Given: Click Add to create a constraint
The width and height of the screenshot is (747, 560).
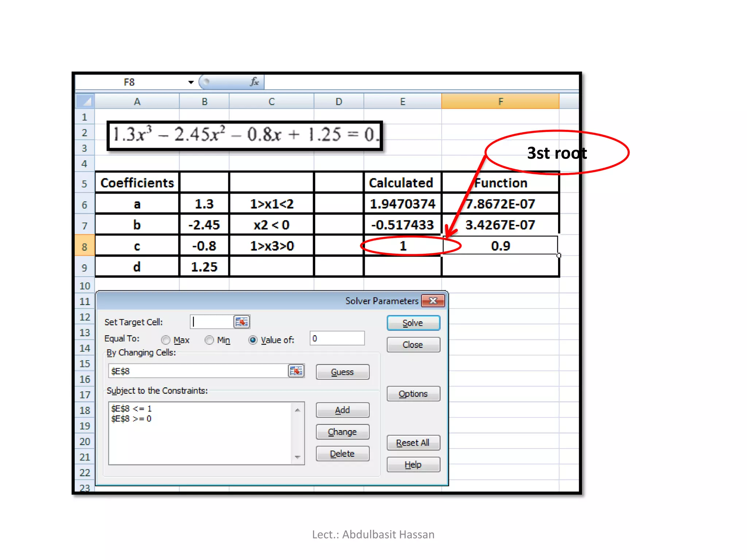Looking at the screenshot, I should click(x=342, y=410).
